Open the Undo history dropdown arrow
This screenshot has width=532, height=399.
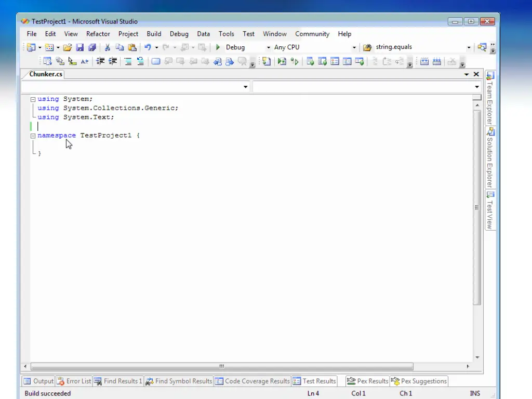[x=156, y=47]
